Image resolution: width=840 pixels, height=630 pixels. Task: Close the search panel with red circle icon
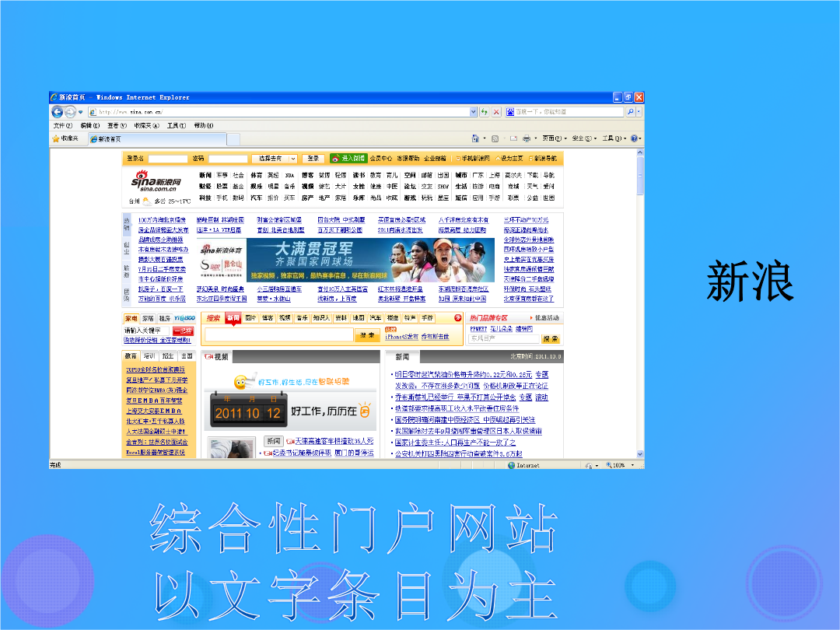[457, 318]
